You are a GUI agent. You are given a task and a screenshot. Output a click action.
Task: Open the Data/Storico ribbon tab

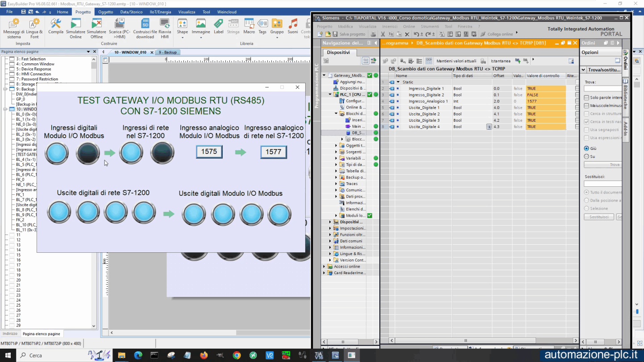point(131,12)
